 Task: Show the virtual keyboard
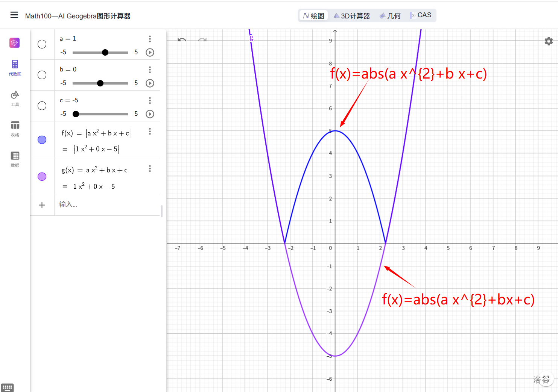(x=8, y=387)
